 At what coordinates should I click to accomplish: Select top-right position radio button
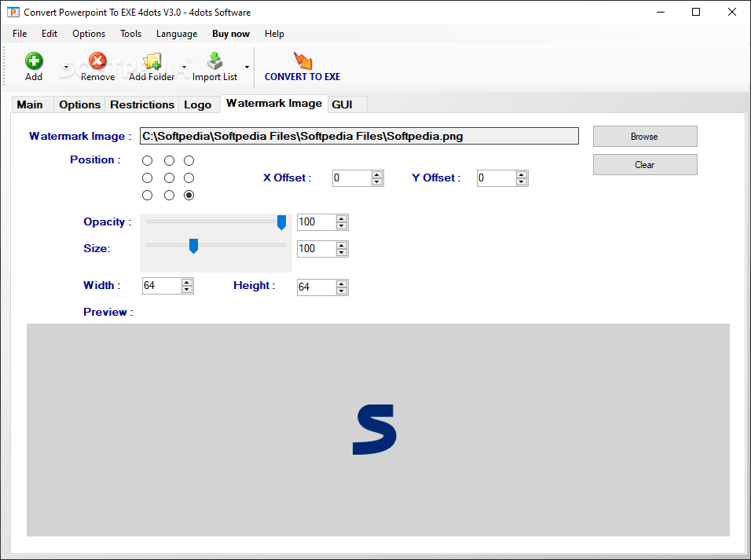pyautogui.click(x=189, y=160)
